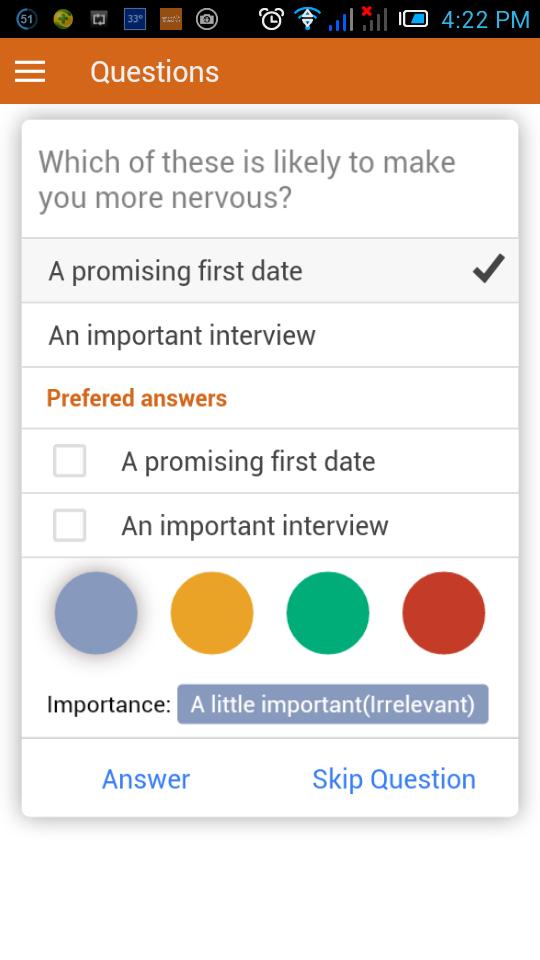This screenshot has width=540, height=960.
Task: Tap the A little important(Irrelevant) label
Action: [x=332, y=704]
